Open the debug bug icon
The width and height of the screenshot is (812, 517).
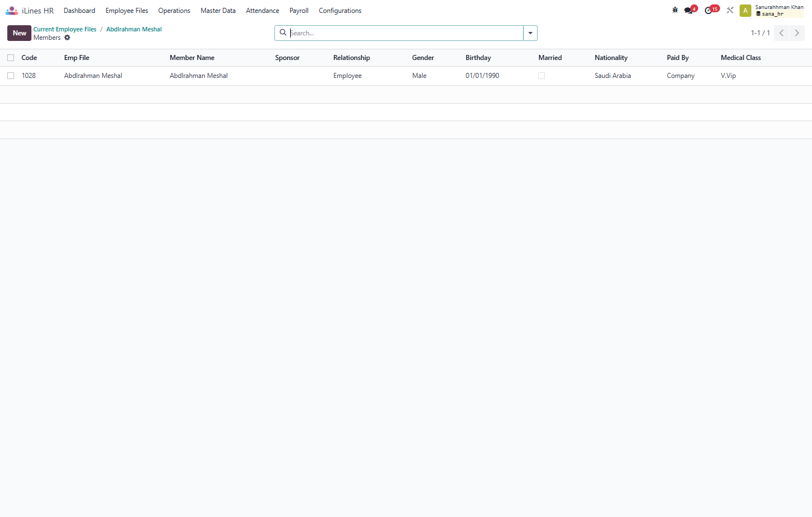pos(675,10)
